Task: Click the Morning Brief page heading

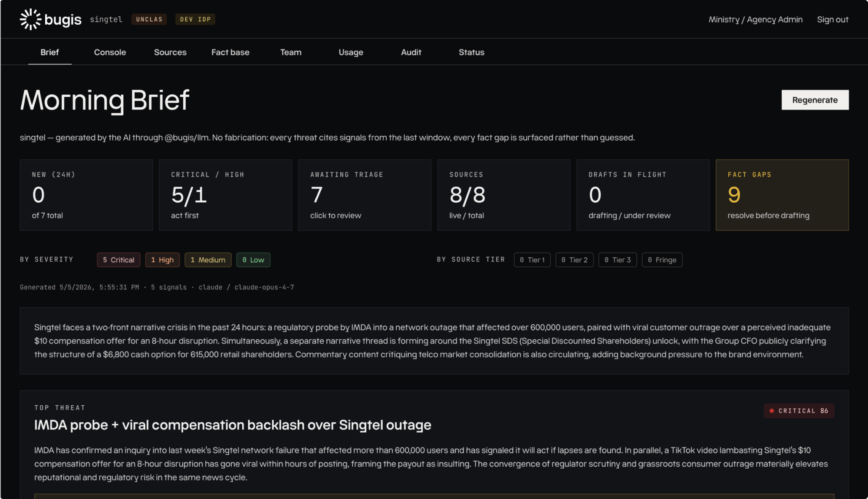Action: click(105, 100)
